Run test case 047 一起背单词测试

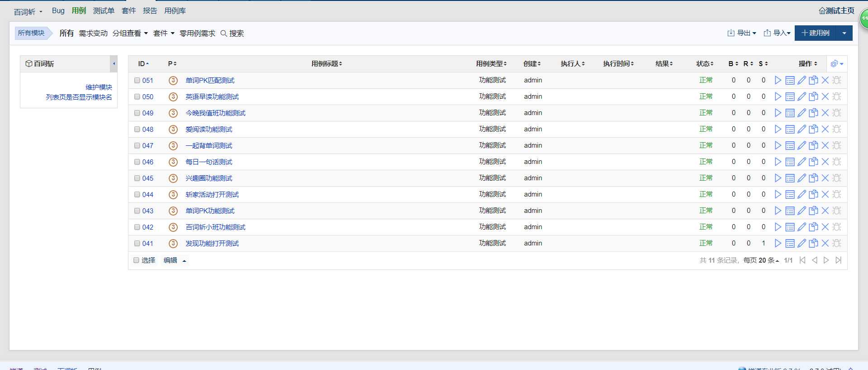pyautogui.click(x=778, y=145)
